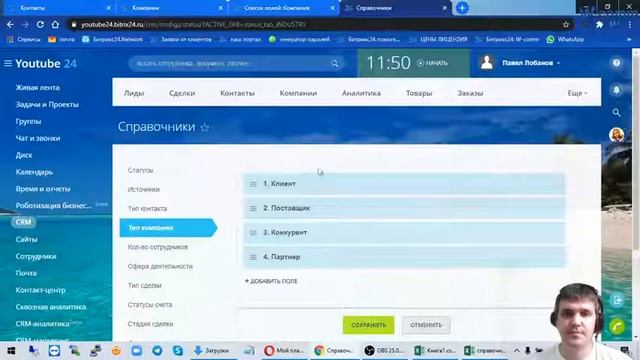Open the contact avatar in the right sidebar
This screenshot has height=360, width=640.
[616, 134]
